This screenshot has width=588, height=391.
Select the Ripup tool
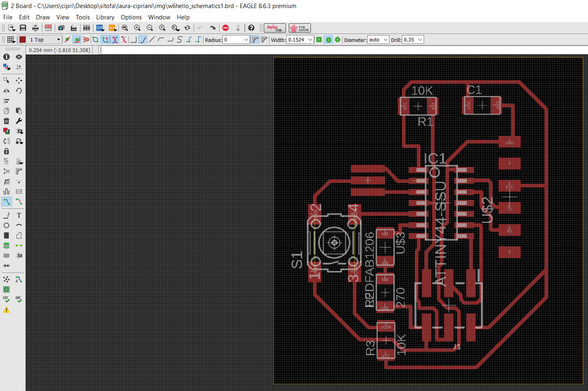19,202
